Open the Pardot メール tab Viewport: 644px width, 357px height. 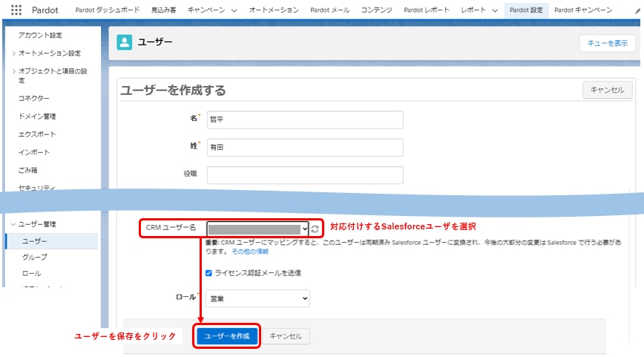pos(330,10)
